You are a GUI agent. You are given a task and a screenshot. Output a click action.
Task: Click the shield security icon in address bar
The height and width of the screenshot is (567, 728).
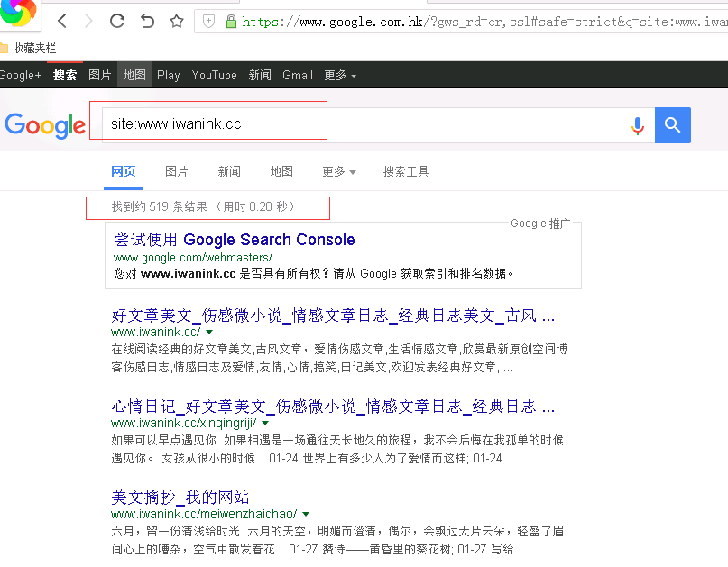[x=209, y=21]
